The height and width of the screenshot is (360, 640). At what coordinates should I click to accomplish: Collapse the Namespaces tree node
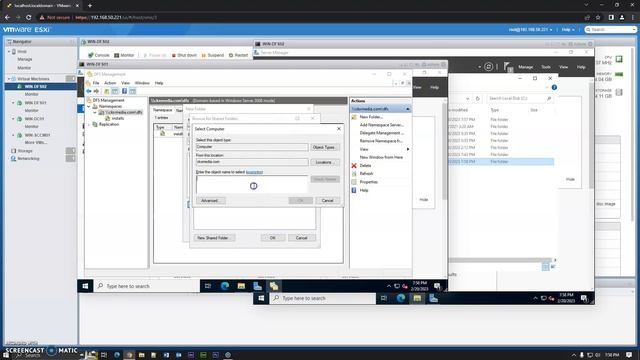(x=89, y=106)
